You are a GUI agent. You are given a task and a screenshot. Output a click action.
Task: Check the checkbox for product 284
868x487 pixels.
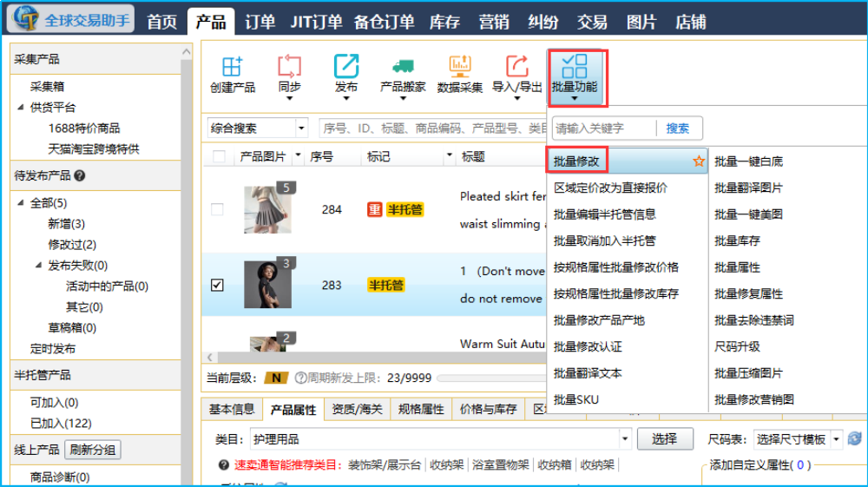point(217,210)
